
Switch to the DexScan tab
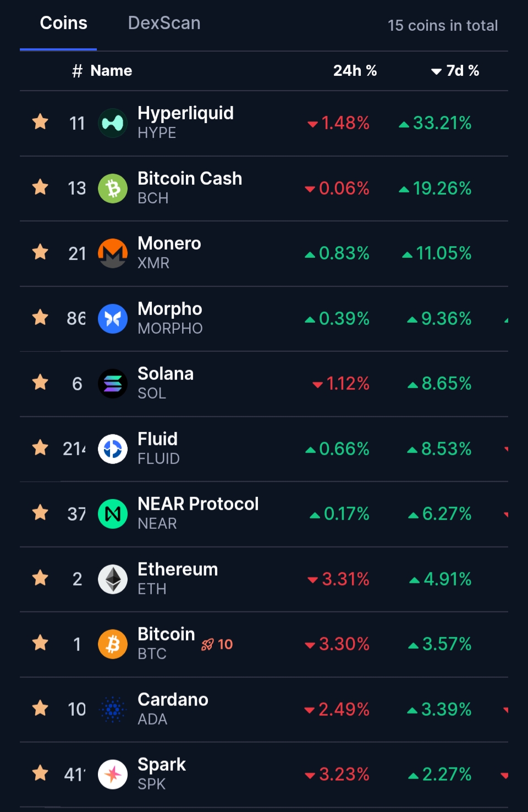point(164,23)
